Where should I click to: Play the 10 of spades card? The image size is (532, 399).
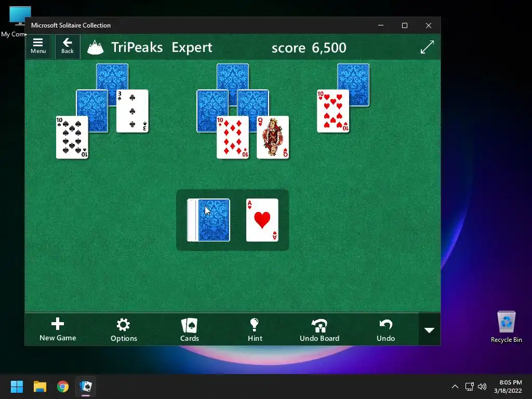(72, 137)
